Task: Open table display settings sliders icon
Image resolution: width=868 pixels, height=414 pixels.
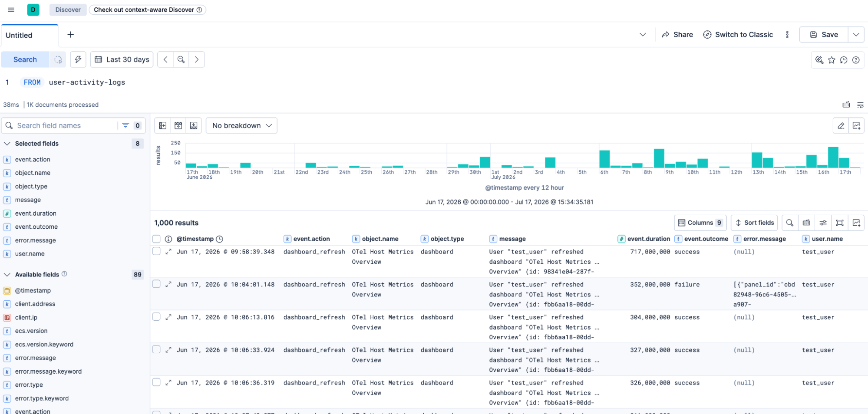Action: [823, 223]
